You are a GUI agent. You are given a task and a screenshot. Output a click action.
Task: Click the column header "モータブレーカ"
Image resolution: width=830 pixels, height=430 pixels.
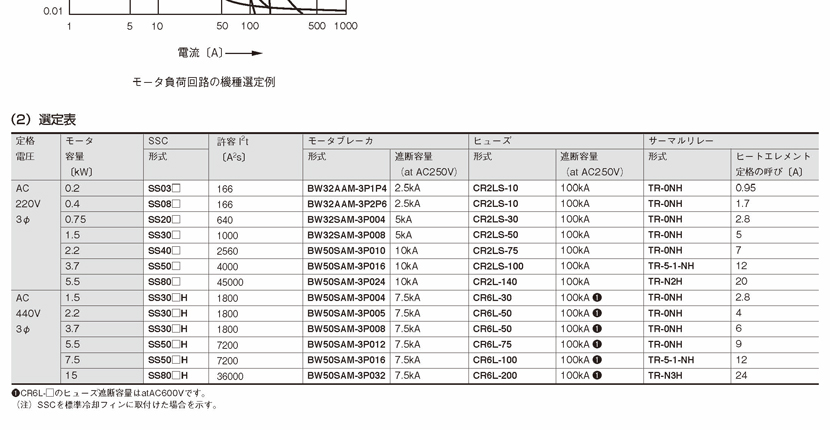(x=340, y=141)
